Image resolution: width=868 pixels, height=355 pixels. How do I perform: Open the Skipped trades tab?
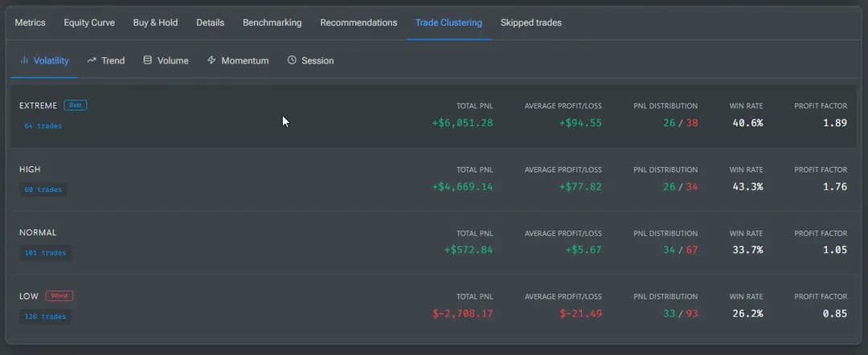click(x=531, y=22)
